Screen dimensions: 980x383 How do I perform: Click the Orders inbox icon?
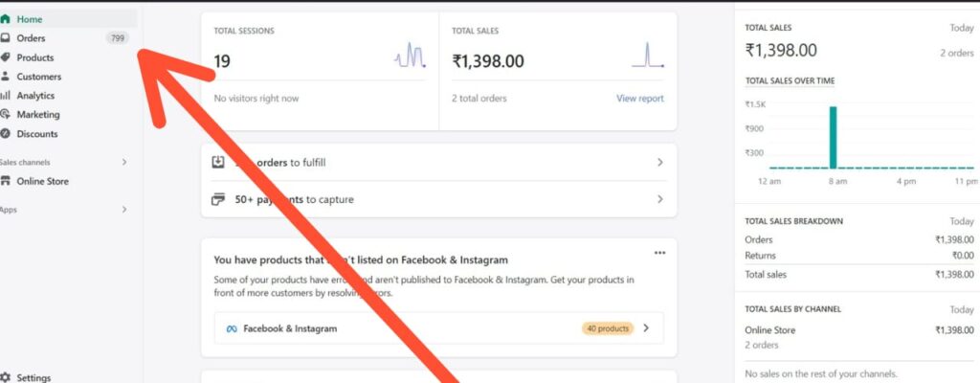(x=6, y=38)
